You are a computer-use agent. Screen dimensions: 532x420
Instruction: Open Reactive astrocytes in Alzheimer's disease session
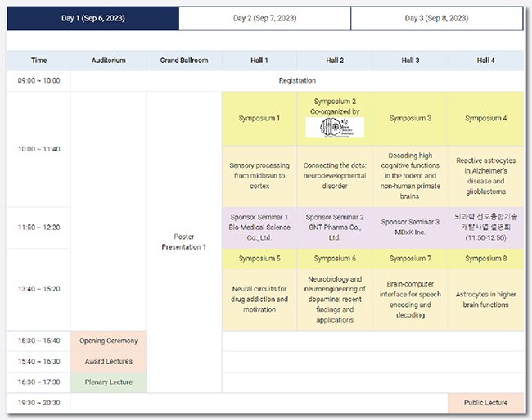[486, 176]
